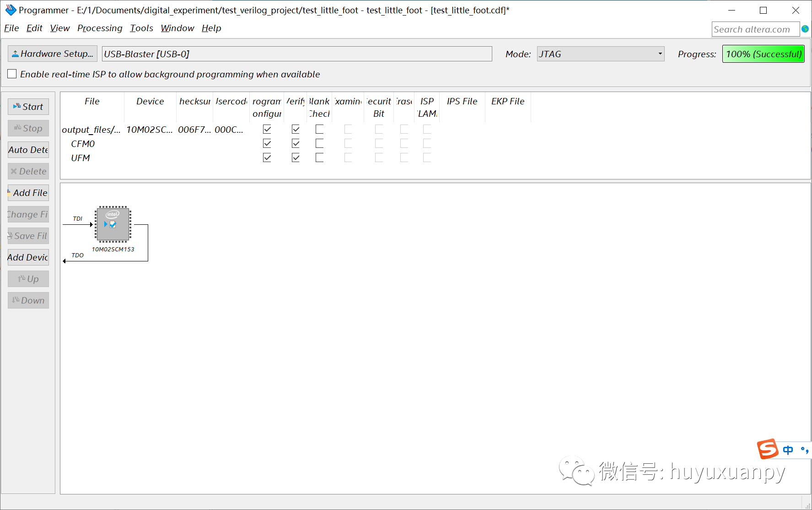Click the USB-Blaster [USB-0] hardware field
Screen dimensions: 812x510
pyautogui.click(x=297, y=54)
